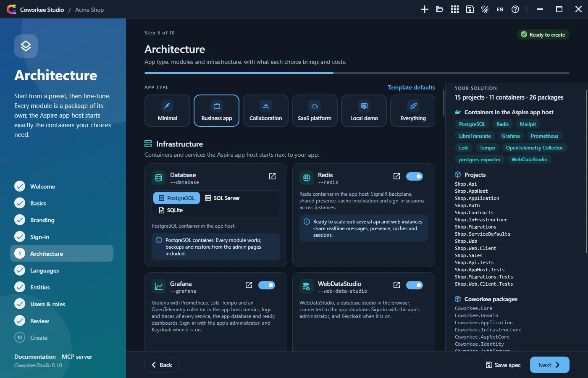Screen dimensions: 588x378
Task: Open the folder icon in title bar
Action: click(x=440, y=9)
